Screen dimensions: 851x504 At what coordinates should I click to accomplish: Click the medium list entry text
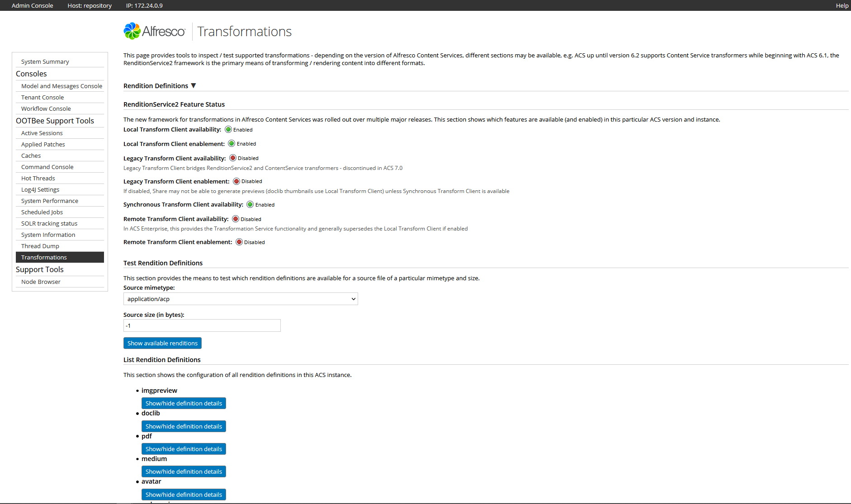[154, 459]
